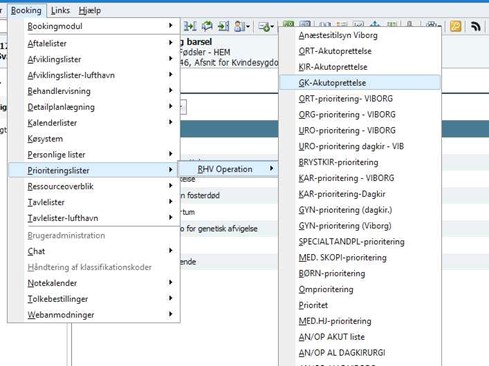Expand the Detailplanlægning submenu arrow
The height and width of the screenshot is (366, 489).
(170, 106)
